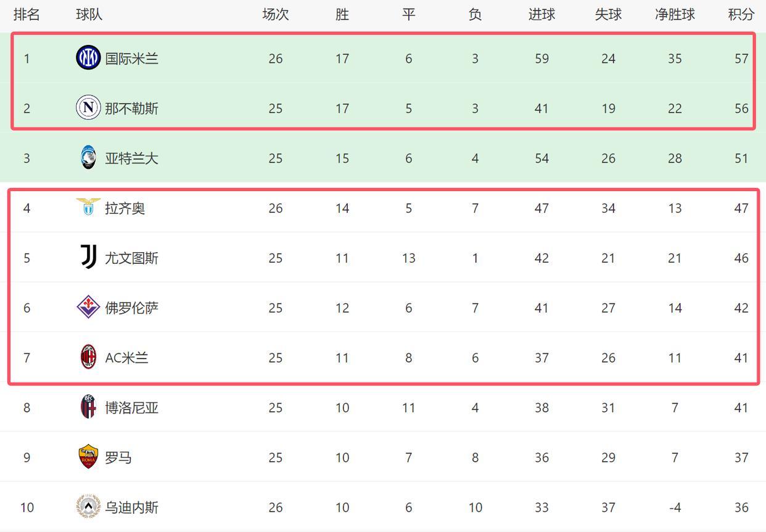The width and height of the screenshot is (766, 532).
Task: Click the Lazio eagle crest
Action: coord(88,207)
